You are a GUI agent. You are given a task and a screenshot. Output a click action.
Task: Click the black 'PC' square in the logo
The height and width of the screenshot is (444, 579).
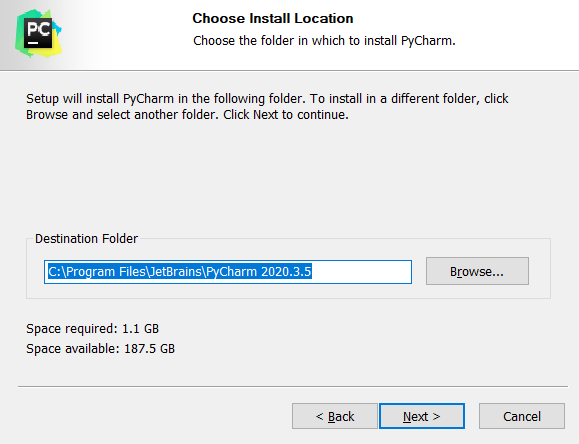[38, 33]
